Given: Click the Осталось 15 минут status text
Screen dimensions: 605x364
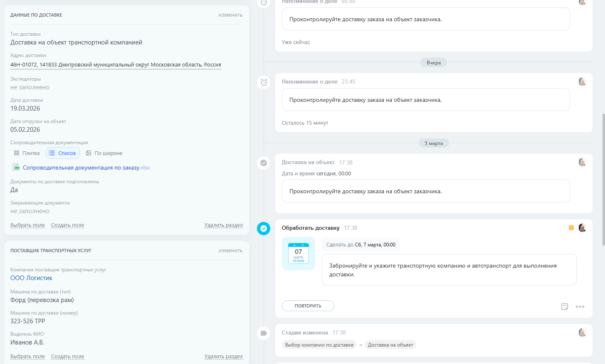Looking at the screenshot, I should click(305, 123).
